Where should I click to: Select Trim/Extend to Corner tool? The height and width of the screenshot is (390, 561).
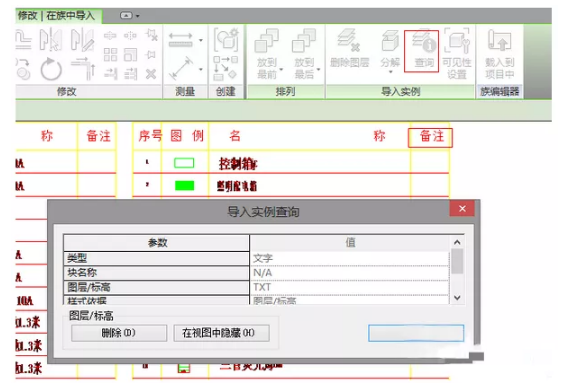click(x=83, y=68)
